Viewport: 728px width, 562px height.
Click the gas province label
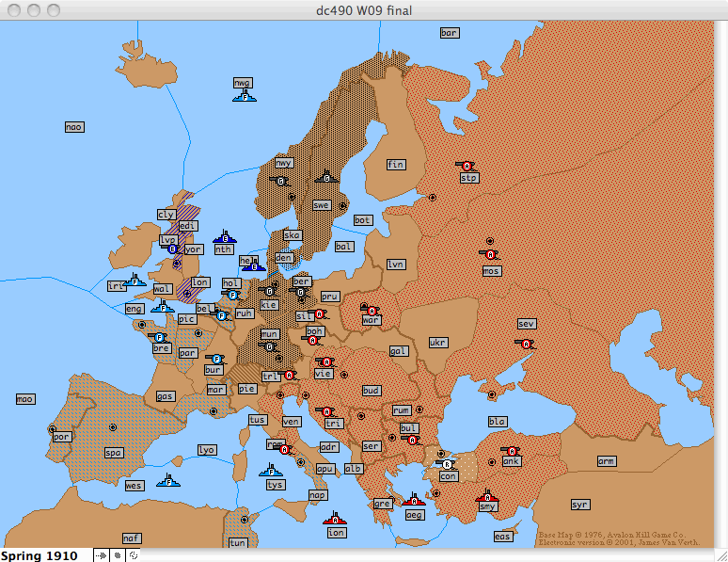coord(165,396)
